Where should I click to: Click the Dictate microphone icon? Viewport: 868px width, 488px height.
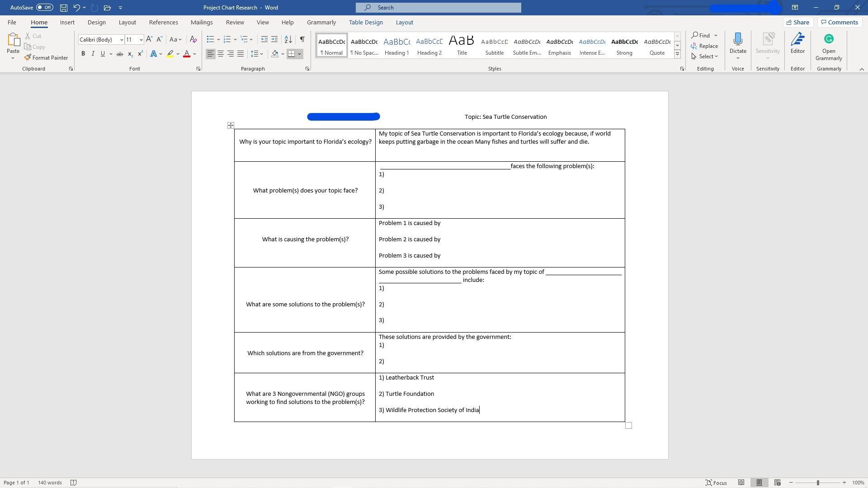click(x=738, y=40)
